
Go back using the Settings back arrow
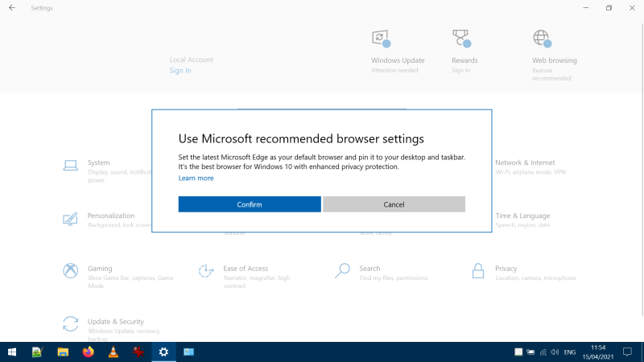click(11, 8)
